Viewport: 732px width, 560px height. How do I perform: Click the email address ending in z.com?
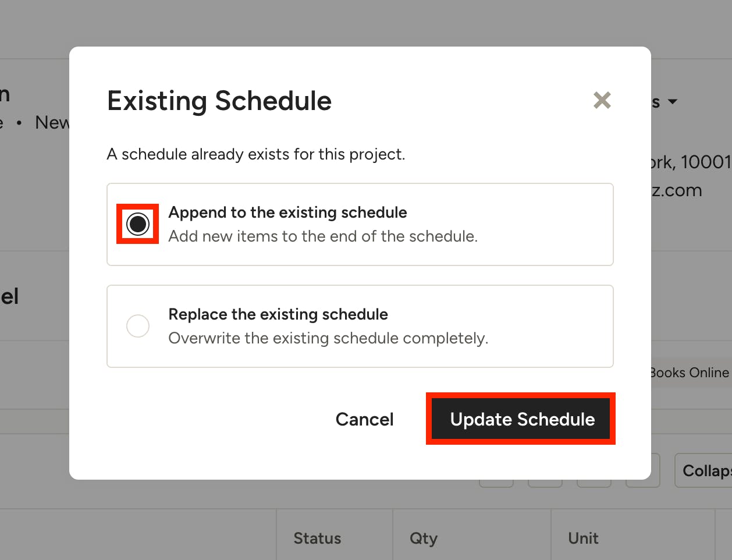click(x=677, y=190)
